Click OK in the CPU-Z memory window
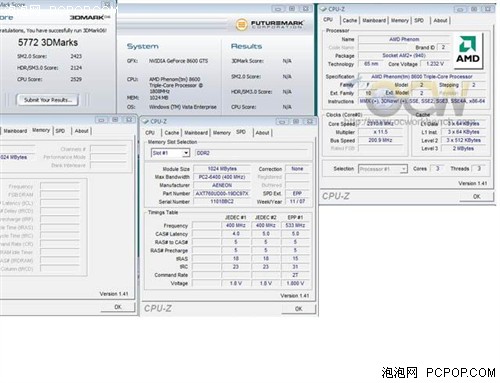The image size is (500, 383). point(118,307)
